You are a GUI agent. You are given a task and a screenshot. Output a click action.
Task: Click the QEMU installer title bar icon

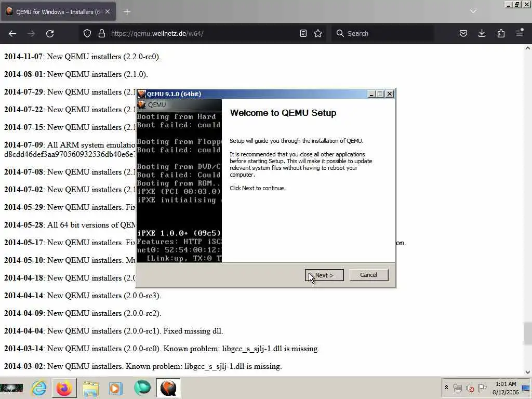click(x=141, y=94)
